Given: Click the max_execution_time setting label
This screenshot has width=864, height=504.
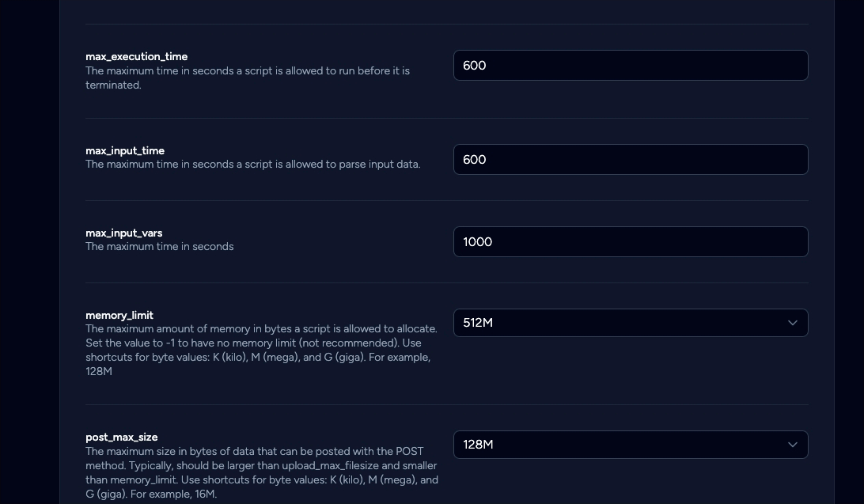Looking at the screenshot, I should coord(136,57).
